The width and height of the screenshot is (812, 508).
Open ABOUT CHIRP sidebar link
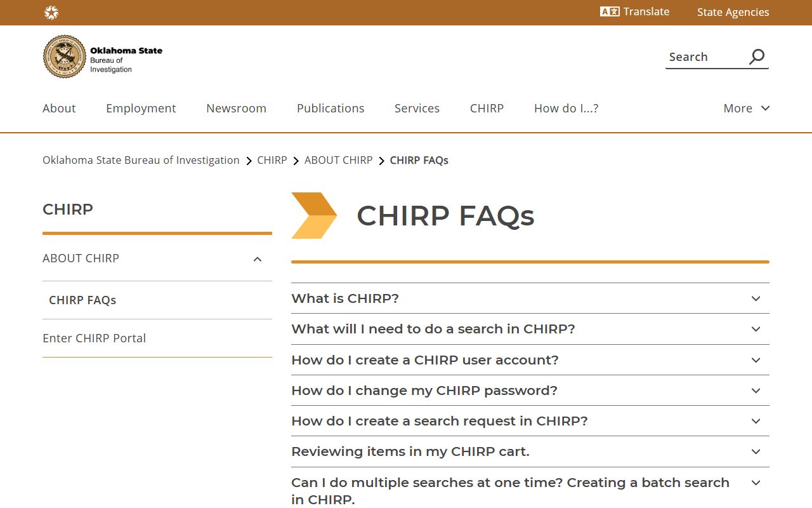click(x=81, y=258)
